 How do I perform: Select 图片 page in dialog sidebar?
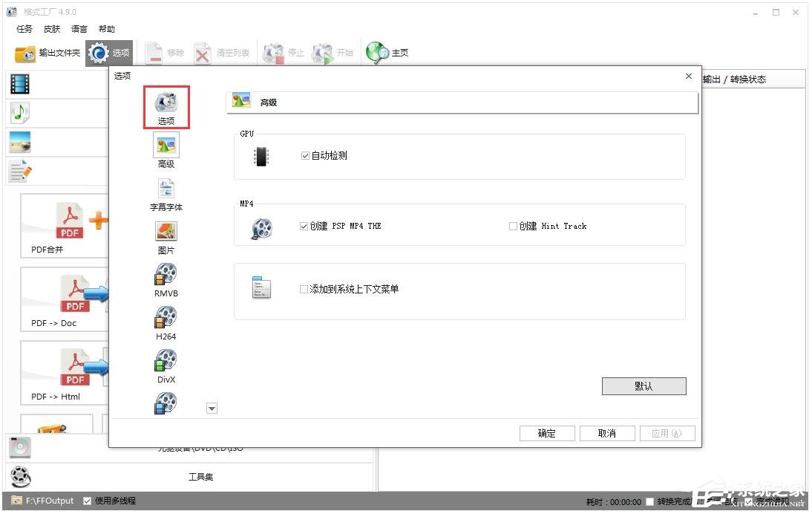click(x=166, y=238)
